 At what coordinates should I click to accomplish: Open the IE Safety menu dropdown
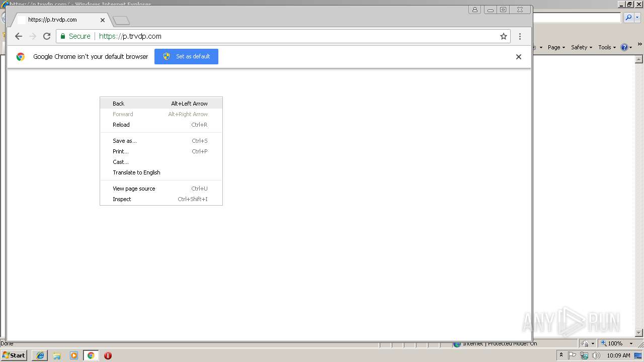pos(582,47)
